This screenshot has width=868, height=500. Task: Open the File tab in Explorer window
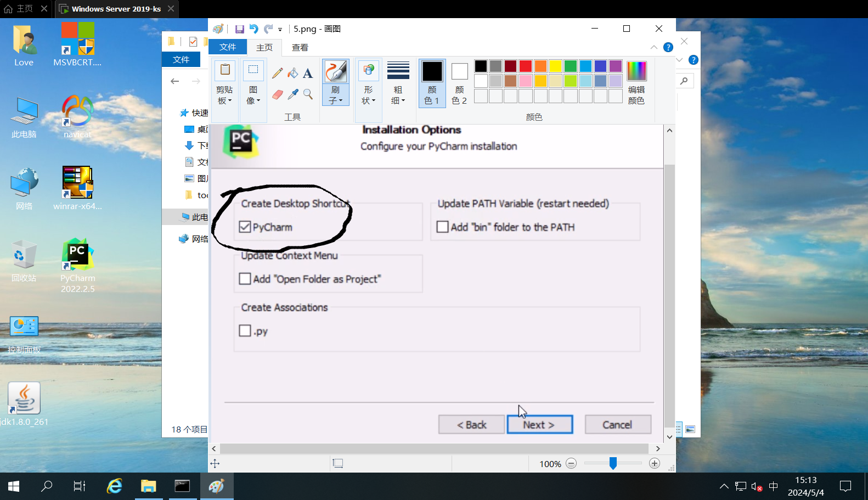181,59
